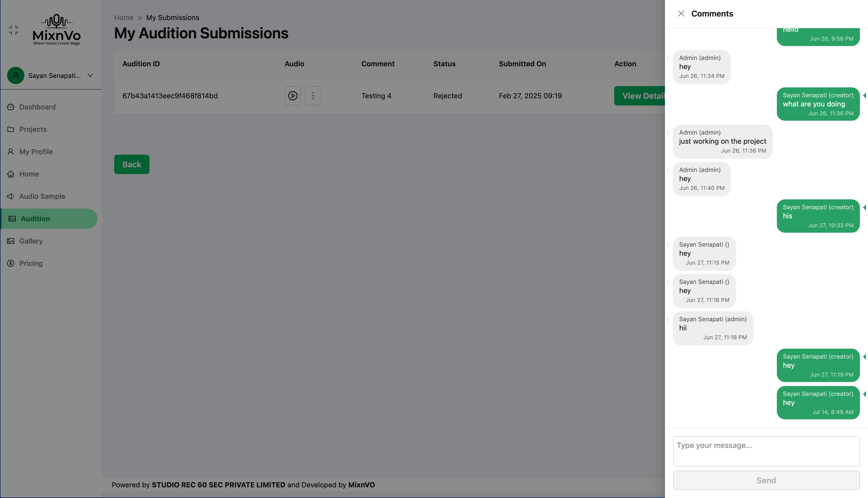Viewport: 868px width, 498px height.
Task: Play the audition audio
Action: 293,96
